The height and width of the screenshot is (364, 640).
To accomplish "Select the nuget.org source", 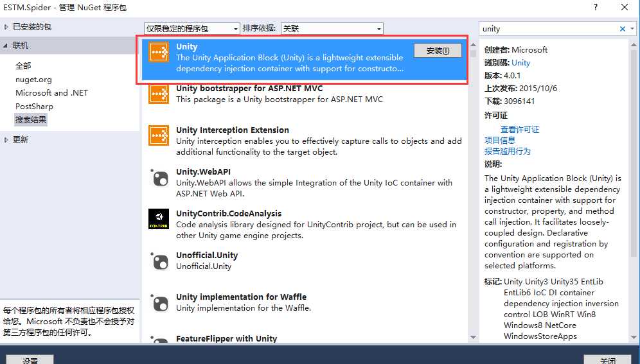I will (x=33, y=80).
